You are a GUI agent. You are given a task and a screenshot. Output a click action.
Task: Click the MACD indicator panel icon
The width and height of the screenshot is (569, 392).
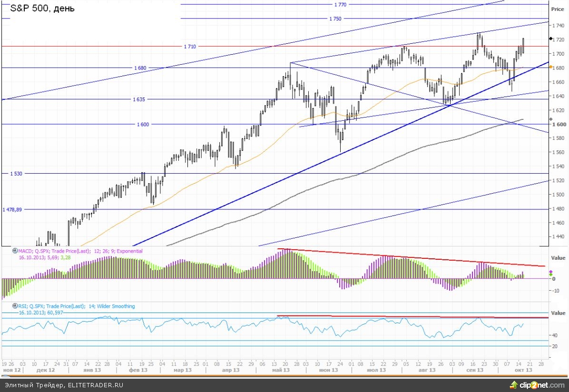(15, 251)
